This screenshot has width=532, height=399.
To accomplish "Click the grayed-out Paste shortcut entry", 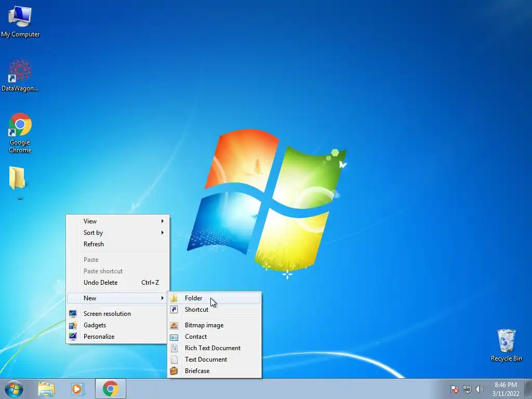I will 118,271.
